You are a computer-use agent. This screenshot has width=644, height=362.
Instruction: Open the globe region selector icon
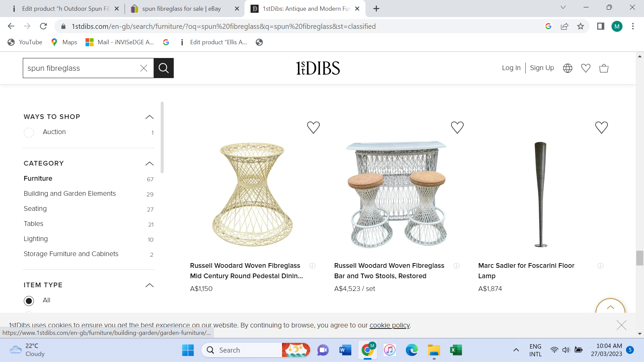tap(568, 68)
